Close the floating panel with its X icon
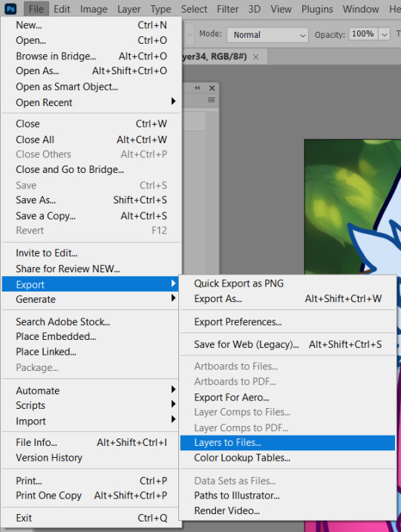The height and width of the screenshot is (532, 401). [x=212, y=88]
